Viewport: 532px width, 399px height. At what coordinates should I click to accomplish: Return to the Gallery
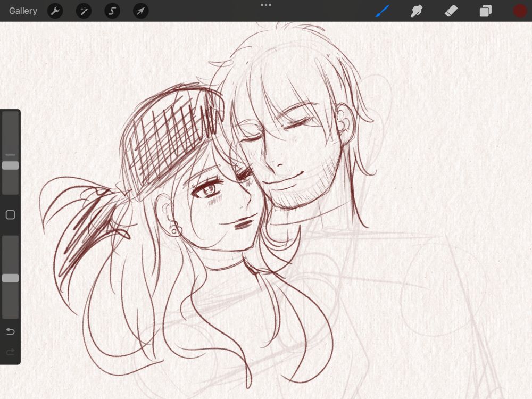[23, 11]
